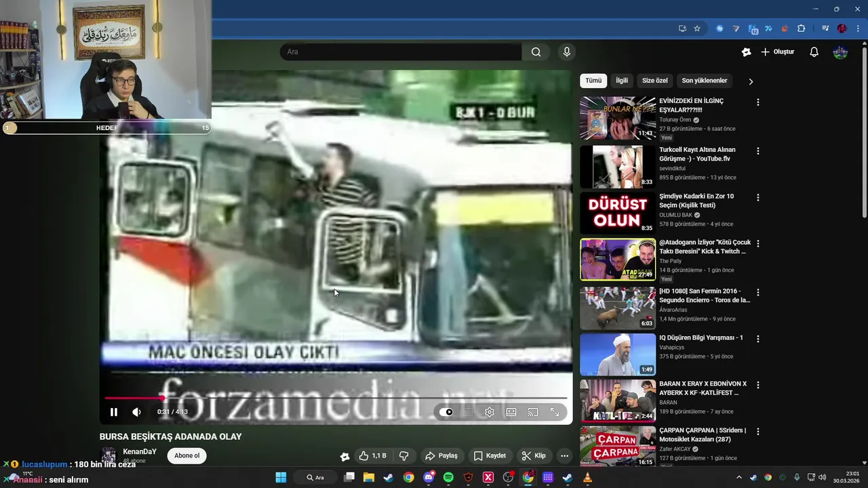The width and height of the screenshot is (868, 488).
Task: Pause the YouTube video
Action: point(114,412)
